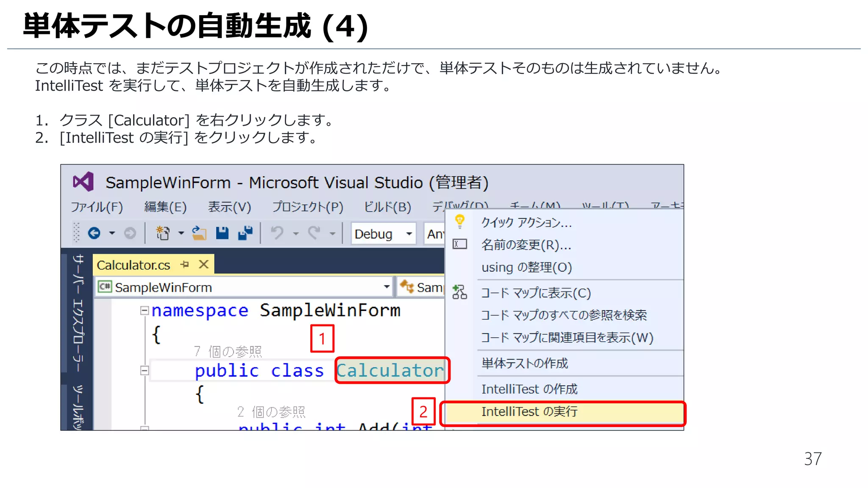Open the 表示(V) menu
868x488 pixels.
[229, 207]
